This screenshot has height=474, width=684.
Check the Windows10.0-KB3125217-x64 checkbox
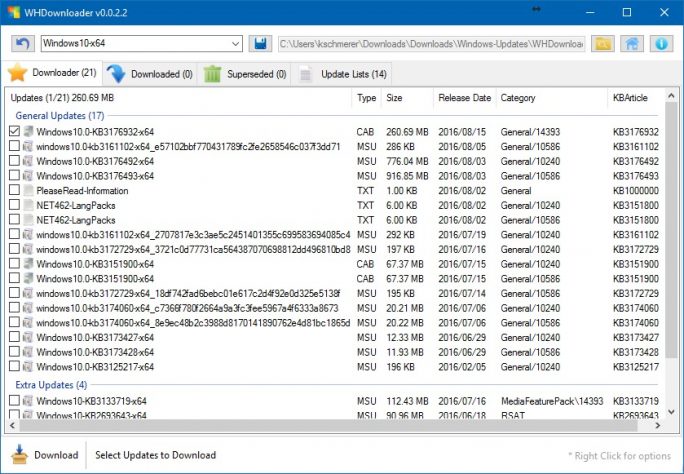pos(14,366)
